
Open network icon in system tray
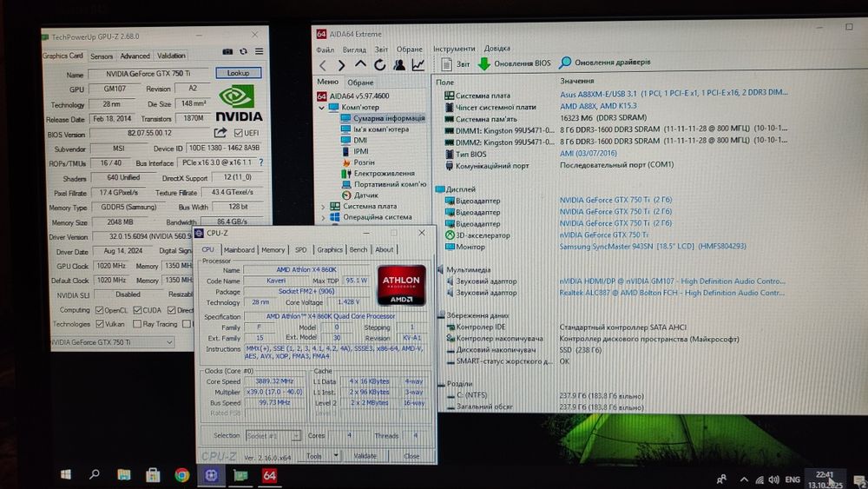click(759, 479)
